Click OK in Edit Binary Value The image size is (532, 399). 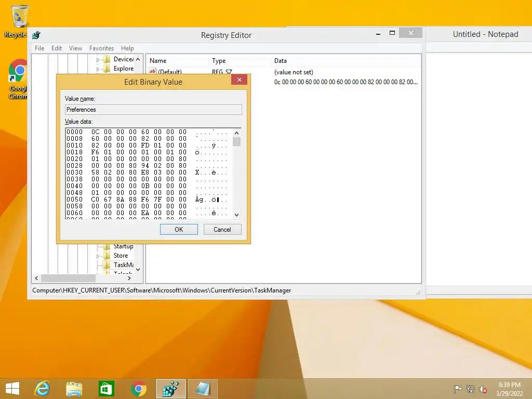[x=179, y=229]
